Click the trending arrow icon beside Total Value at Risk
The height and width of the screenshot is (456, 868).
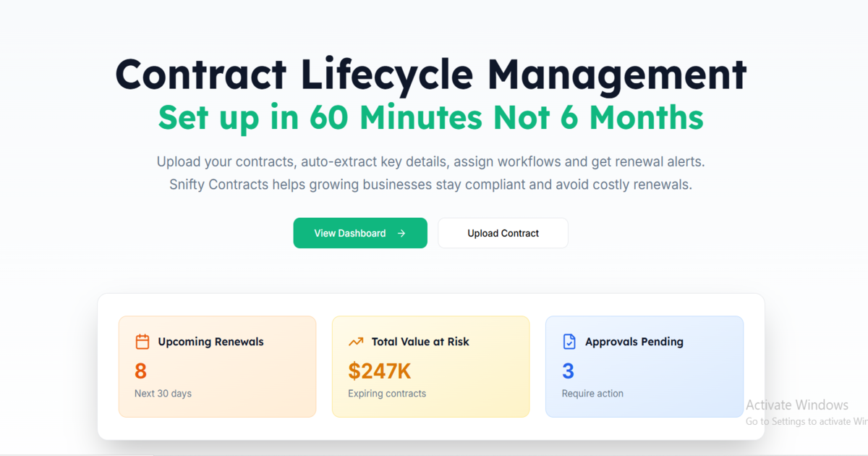[x=356, y=342]
